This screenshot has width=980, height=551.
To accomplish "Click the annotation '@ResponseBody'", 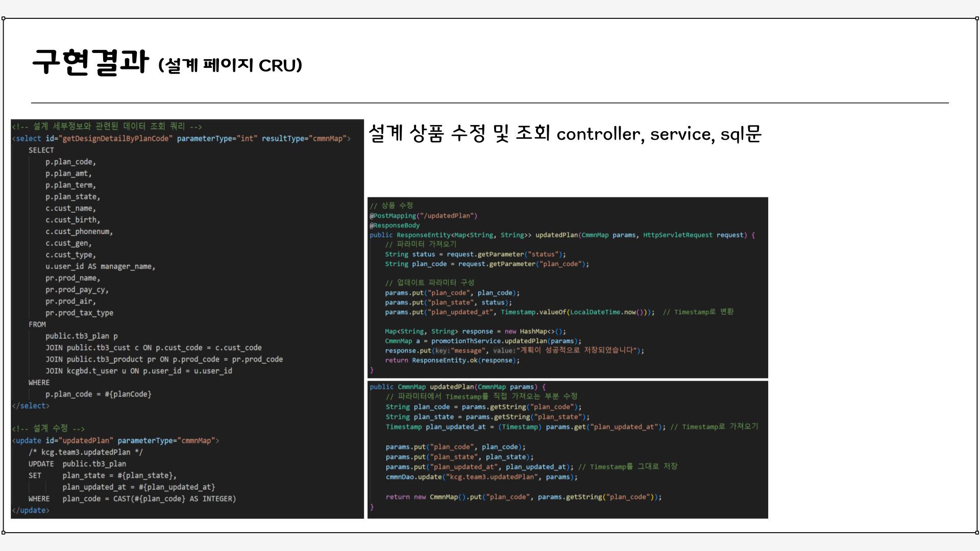I will pos(395,226).
